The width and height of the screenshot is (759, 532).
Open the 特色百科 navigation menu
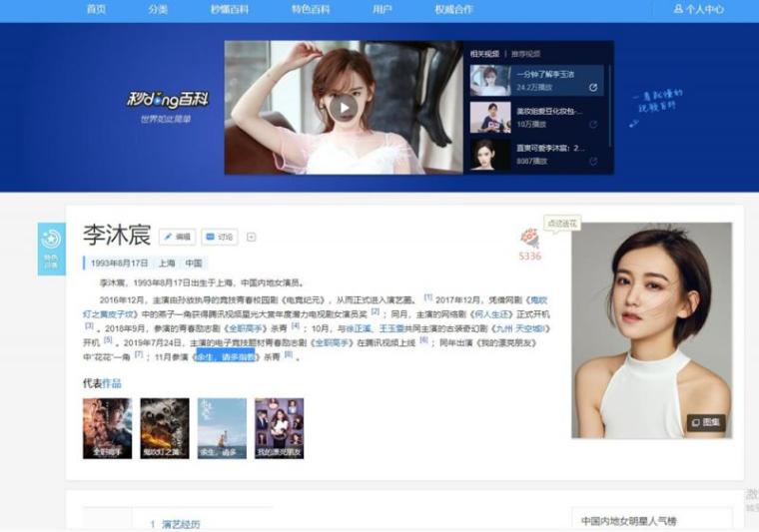coord(312,9)
